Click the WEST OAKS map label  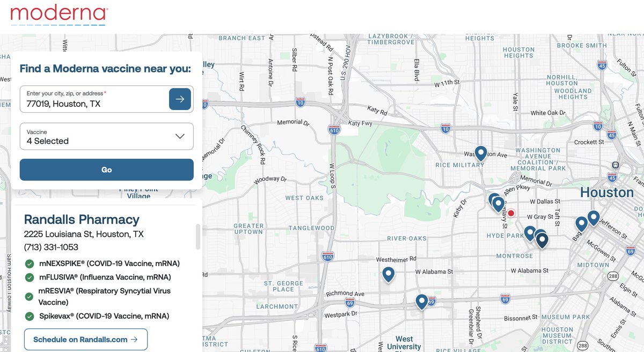[304, 198]
